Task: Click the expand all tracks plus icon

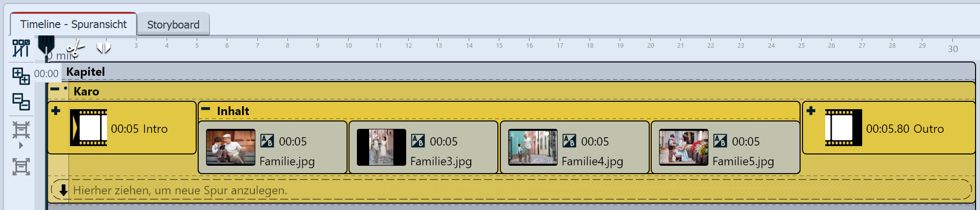Action: (21, 76)
